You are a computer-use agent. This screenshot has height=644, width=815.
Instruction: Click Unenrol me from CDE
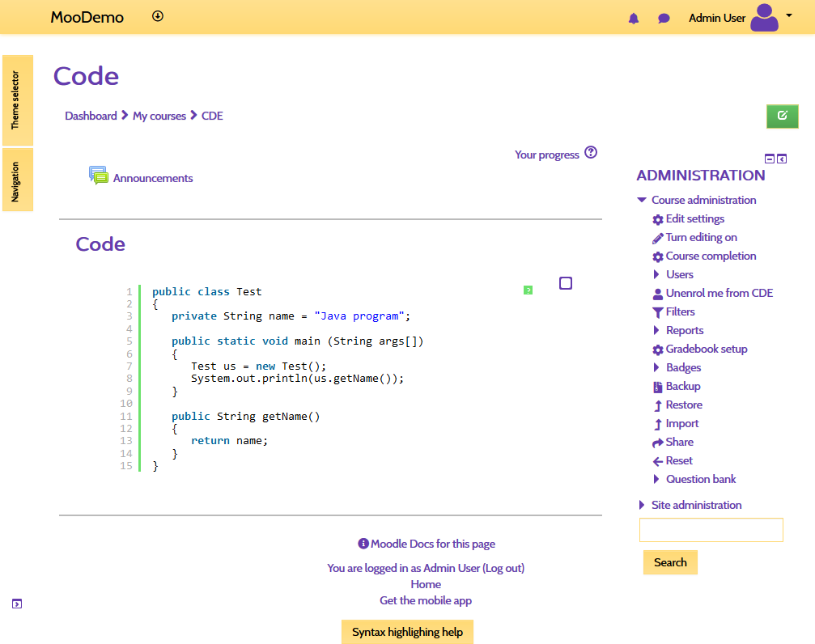pyautogui.click(x=719, y=293)
